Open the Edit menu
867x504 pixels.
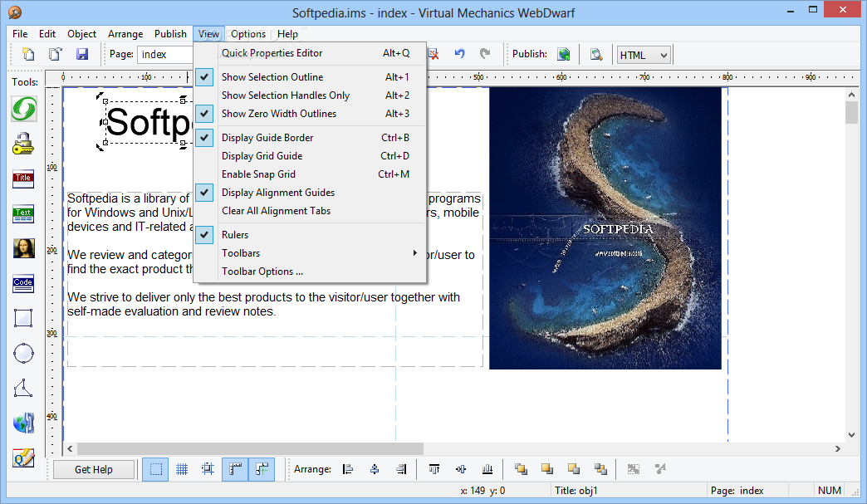47,34
